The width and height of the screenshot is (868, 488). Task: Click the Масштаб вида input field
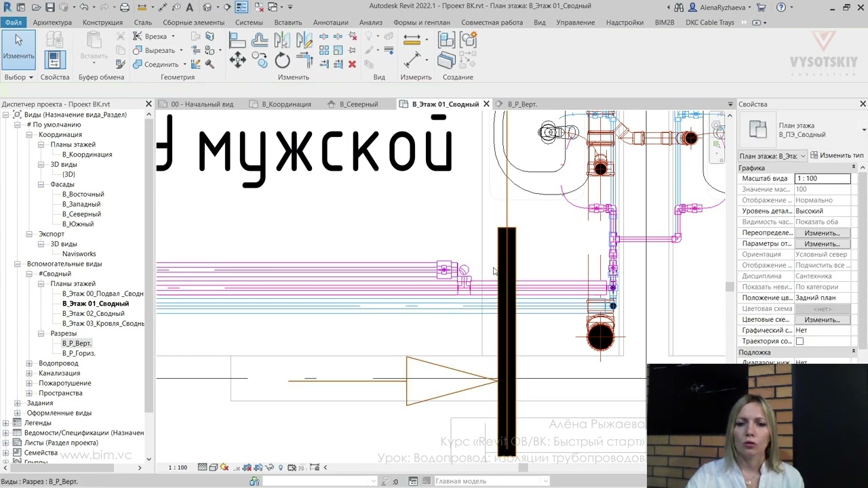[823, 179]
